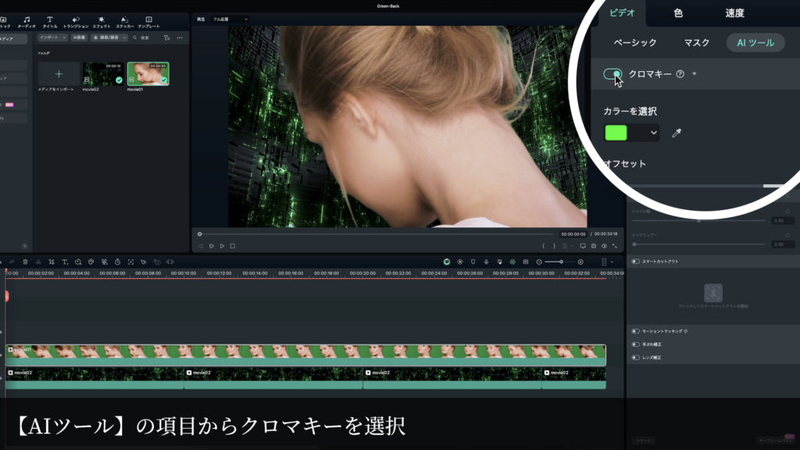Select the crop timeline tool
800x450 pixels.
[52, 262]
